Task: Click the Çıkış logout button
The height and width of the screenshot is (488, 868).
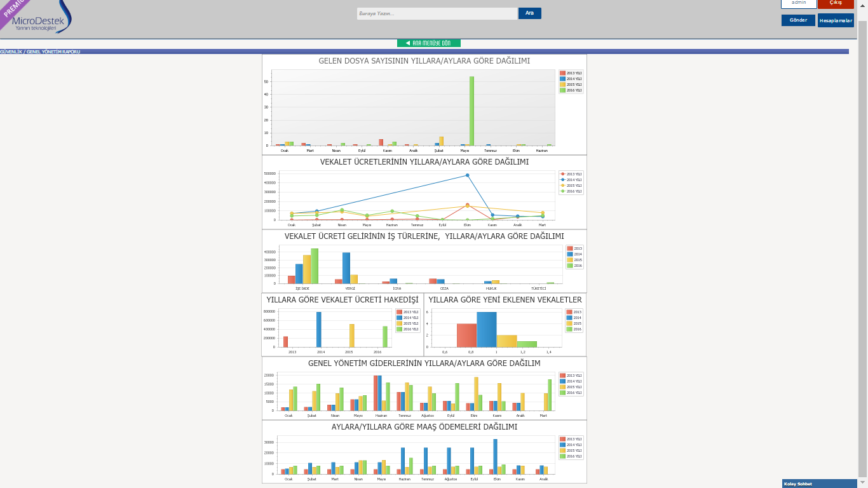Action: click(836, 3)
